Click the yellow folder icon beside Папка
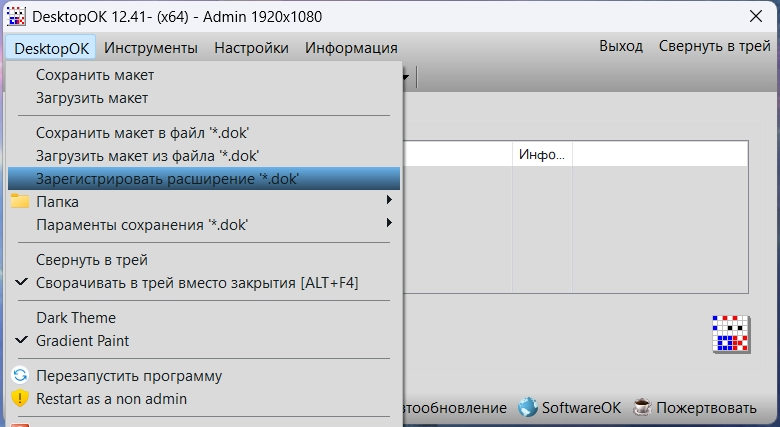Screen dimensions: 780x427 (20, 202)
